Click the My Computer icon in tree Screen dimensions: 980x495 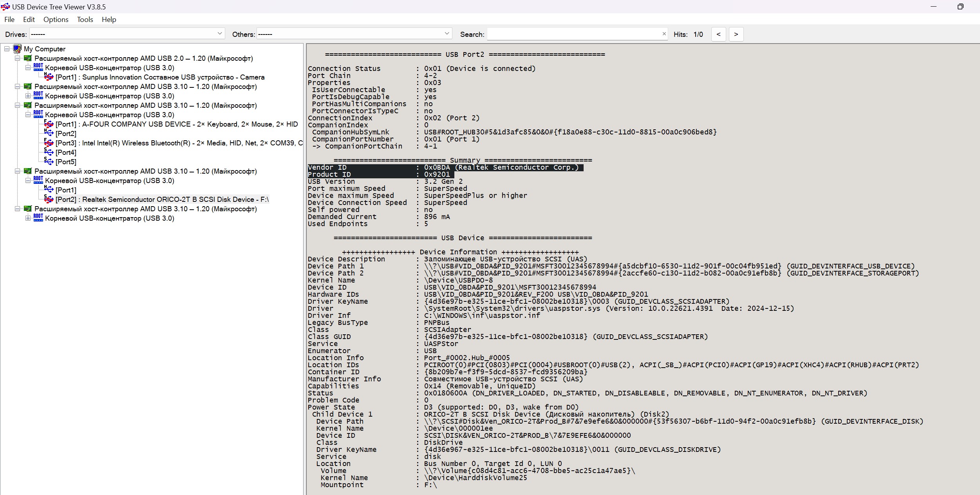click(x=17, y=49)
